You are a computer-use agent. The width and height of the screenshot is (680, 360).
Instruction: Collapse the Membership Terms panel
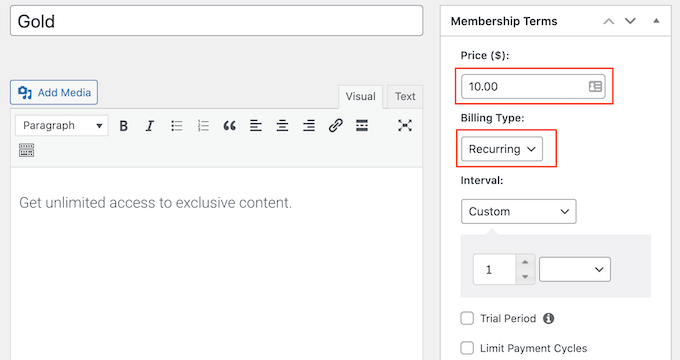point(656,21)
